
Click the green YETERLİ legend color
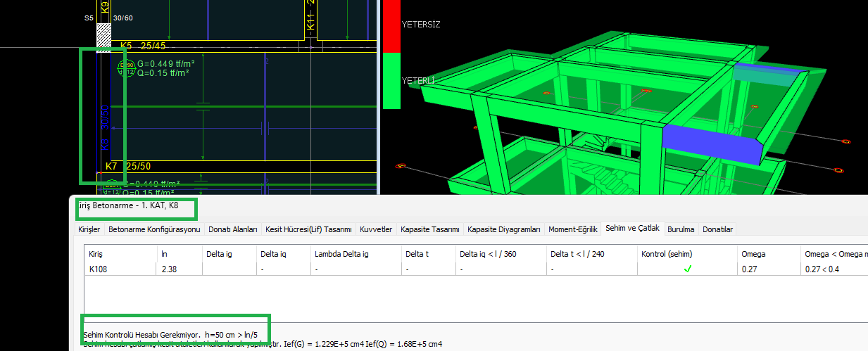click(391, 81)
